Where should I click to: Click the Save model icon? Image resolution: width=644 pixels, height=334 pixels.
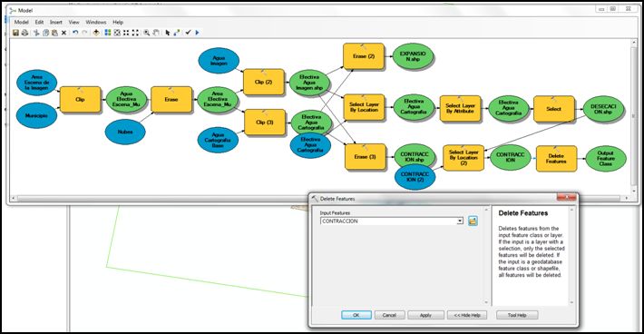click(15, 33)
